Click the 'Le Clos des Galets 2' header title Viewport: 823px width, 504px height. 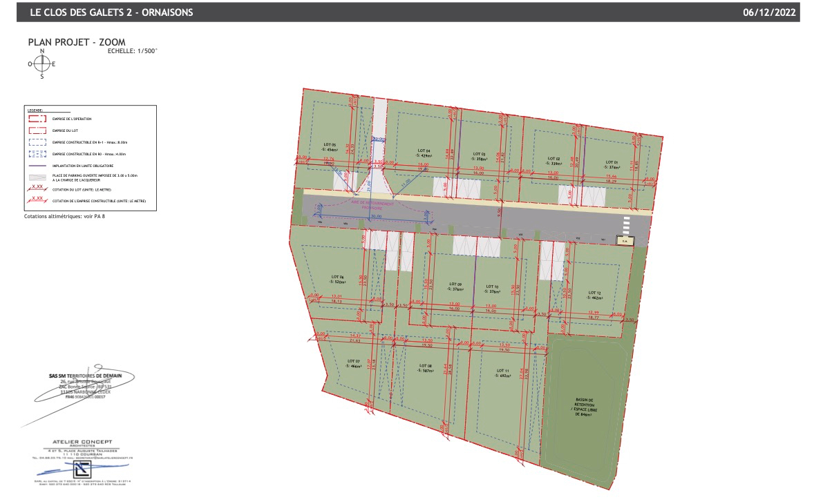(x=111, y=12)
